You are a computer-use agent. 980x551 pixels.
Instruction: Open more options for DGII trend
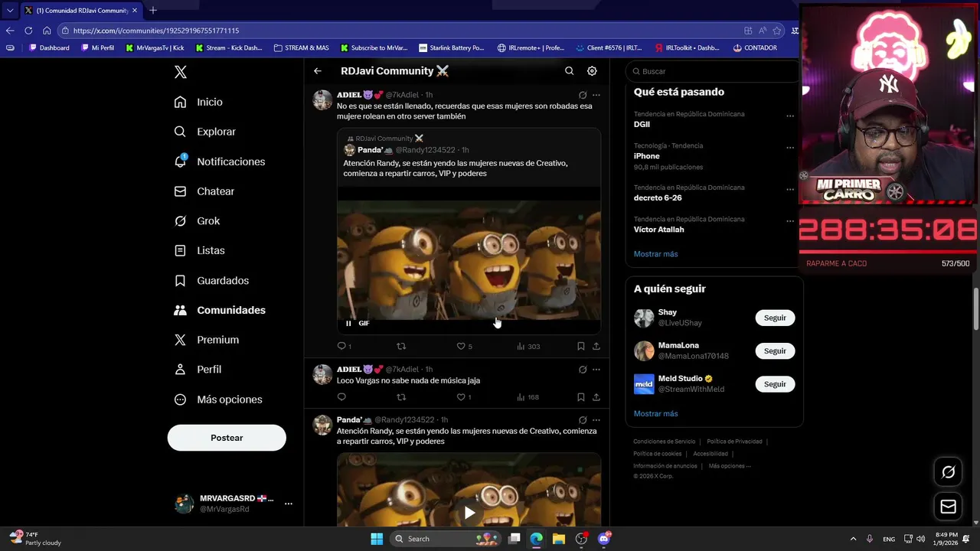tap(790, 116)
